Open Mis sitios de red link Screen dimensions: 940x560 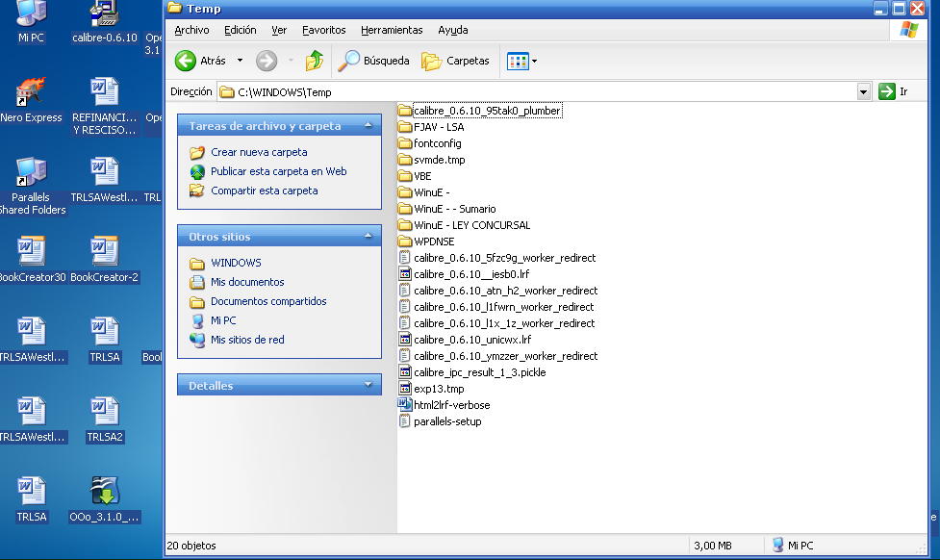click(247, 340)
